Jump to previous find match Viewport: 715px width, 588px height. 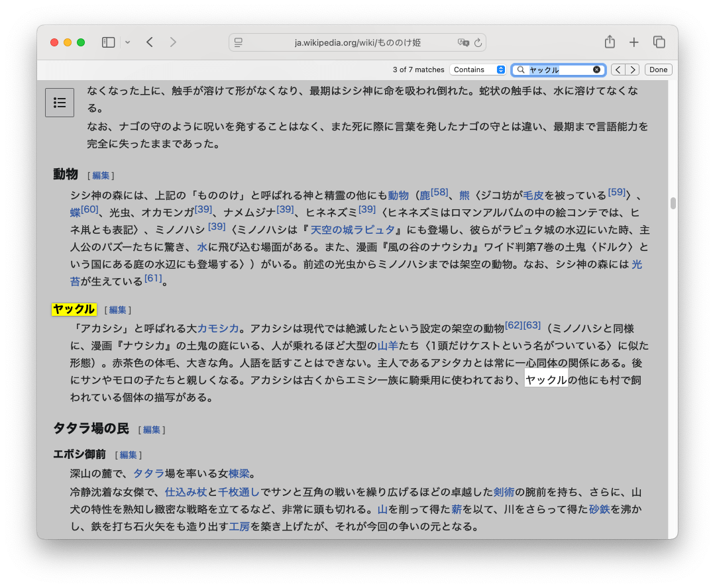(618, 70)
